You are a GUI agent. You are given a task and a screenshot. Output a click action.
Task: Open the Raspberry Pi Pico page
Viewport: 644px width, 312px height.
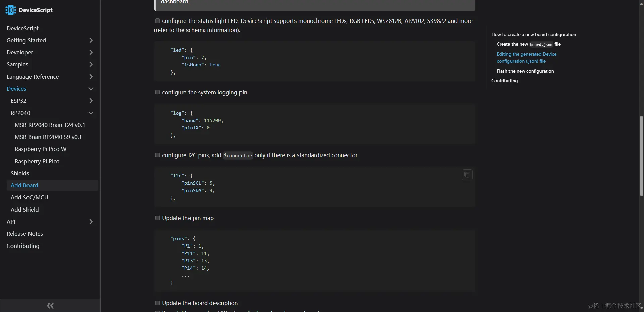[x=37, y=161]
